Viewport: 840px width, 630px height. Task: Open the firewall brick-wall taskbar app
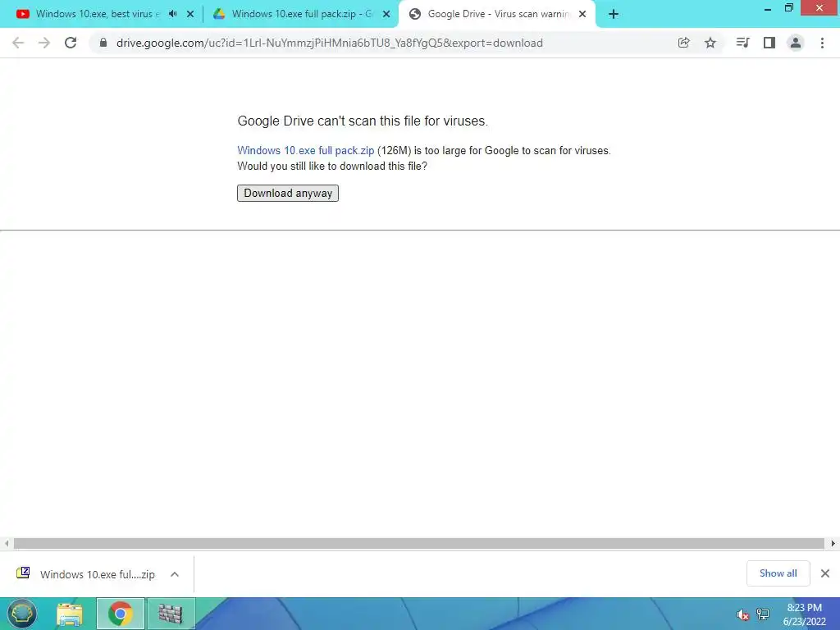click(171, 614)
